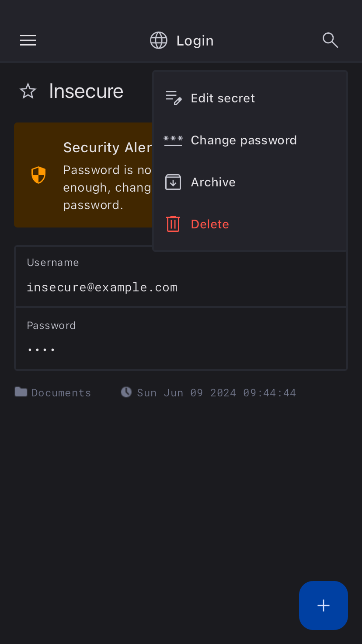Click the orange security shield icon
362x644 pixels.
click(x=38, y=175)
